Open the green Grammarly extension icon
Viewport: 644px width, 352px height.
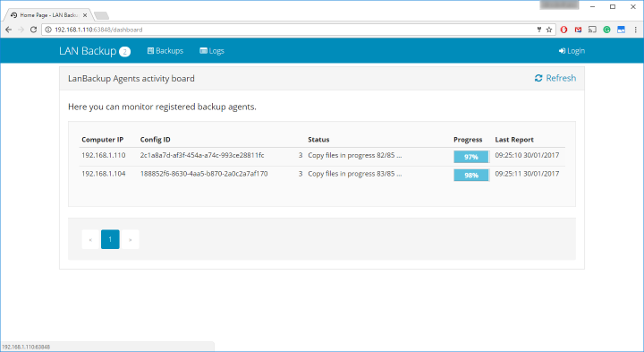[606, 30]
